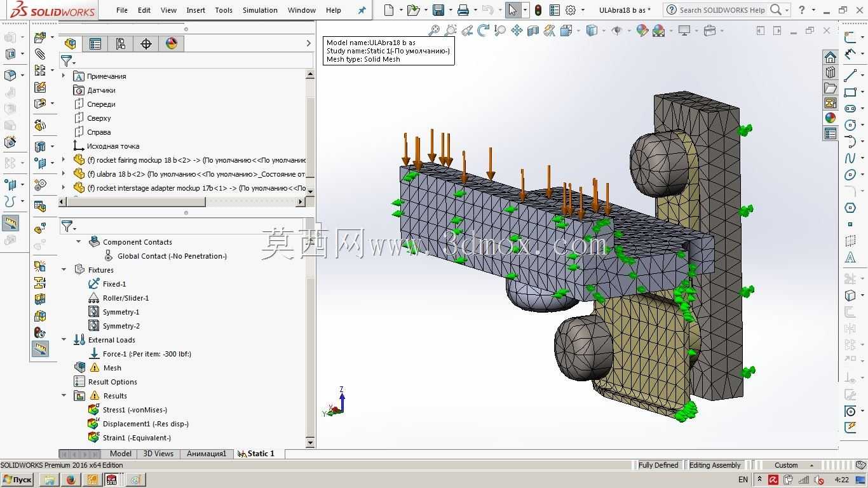Click the Rebuild traffic light icon
Image resolution: width=868 pixels, height=488 pixels.
538,10
